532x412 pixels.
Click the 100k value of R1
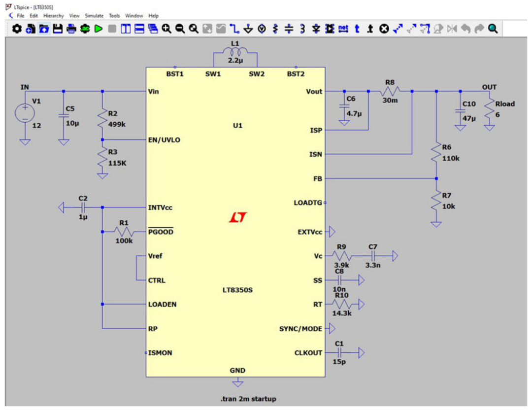coord(124,240)
